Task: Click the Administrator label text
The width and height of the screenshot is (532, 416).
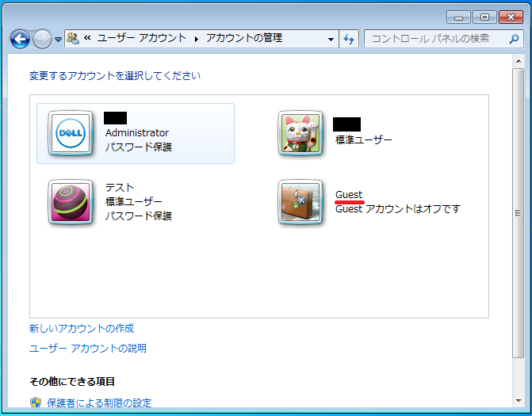Action: pyautogui.click(x=137, y=132)
